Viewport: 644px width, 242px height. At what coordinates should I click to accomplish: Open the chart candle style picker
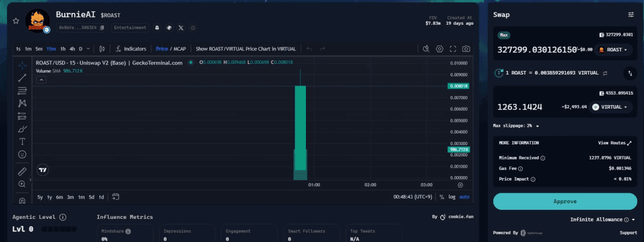(102, 49)
